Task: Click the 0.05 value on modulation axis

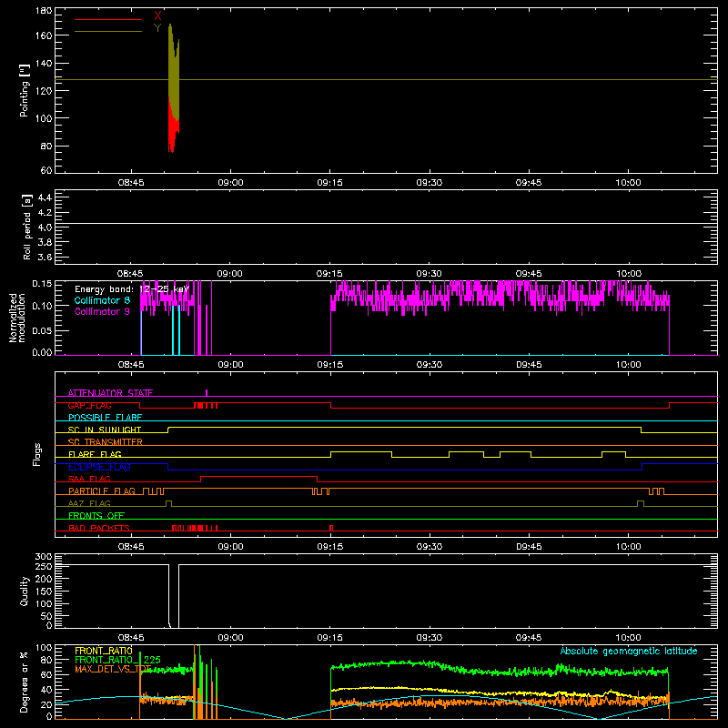Action: (x=42, y=330)
